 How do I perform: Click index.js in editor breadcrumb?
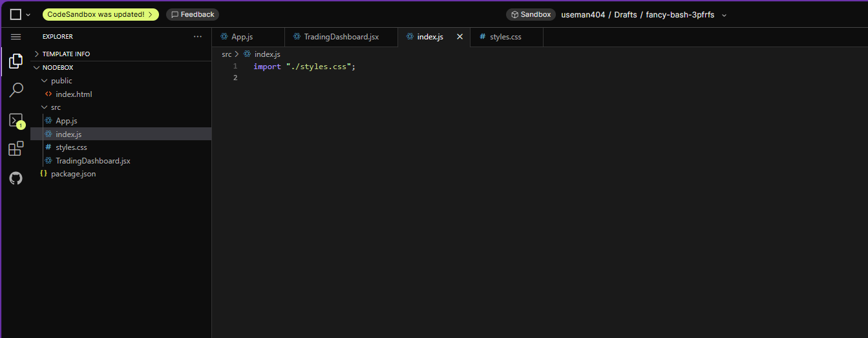[267, 54]
